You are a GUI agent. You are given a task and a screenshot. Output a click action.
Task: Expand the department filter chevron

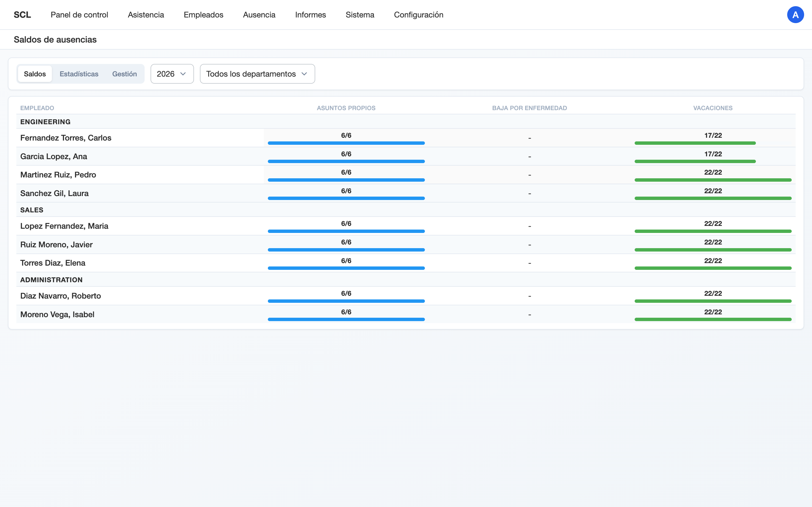point(304,74)
